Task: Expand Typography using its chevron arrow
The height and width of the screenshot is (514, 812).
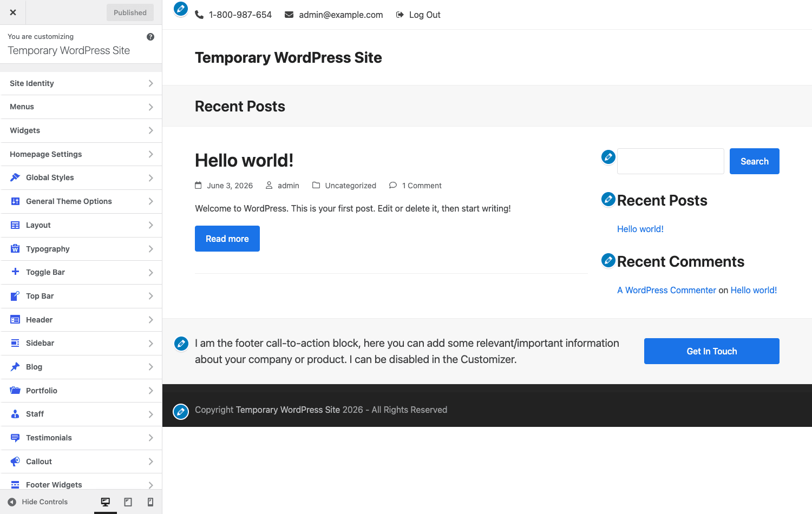Action: point(150,249)
